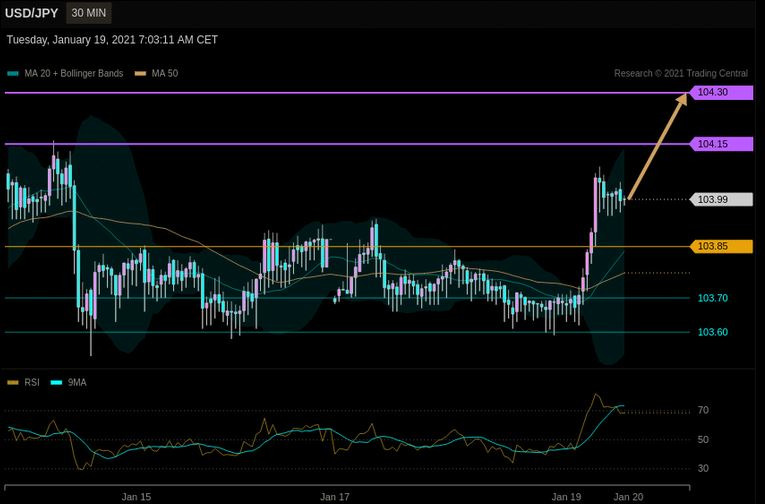The width and height of the screenshot is (765, 504).
Task: Click the yellow RSI legend swatch
Action: [x=13, y=383]
